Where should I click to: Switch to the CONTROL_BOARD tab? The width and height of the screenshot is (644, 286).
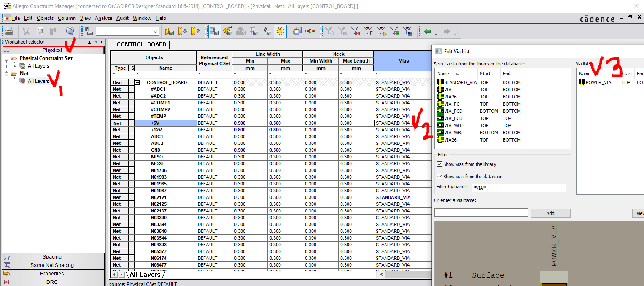tap(141, 44)
